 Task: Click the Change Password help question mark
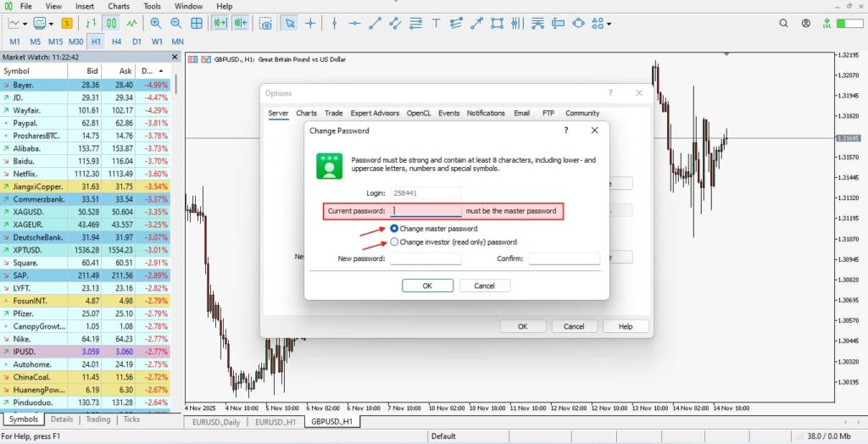[x=565, y=130]
